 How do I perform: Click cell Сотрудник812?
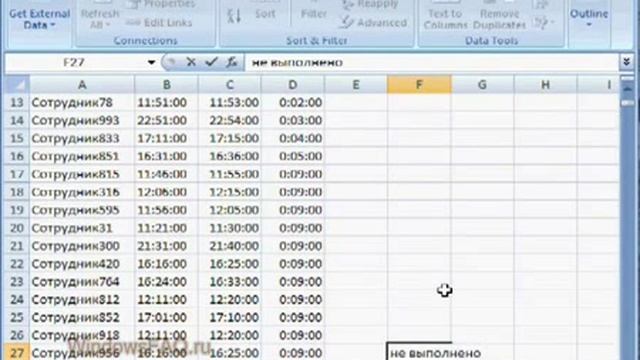click(x=82, y=300)
